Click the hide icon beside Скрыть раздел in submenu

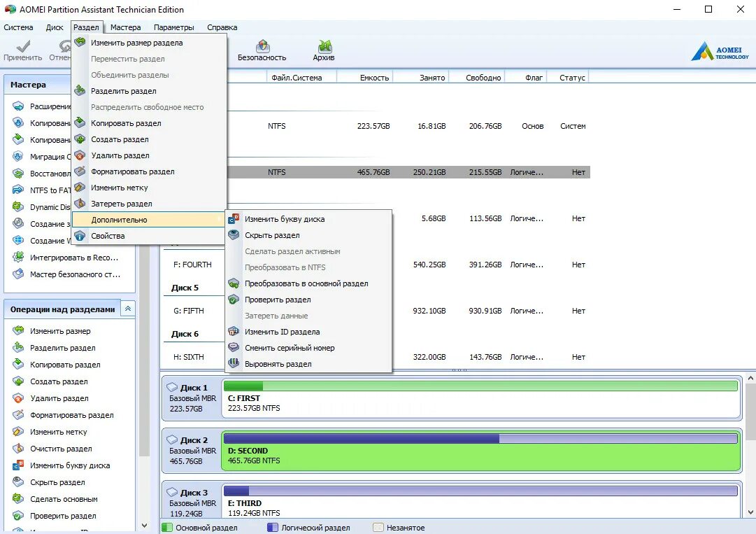(x=234, y=235)
